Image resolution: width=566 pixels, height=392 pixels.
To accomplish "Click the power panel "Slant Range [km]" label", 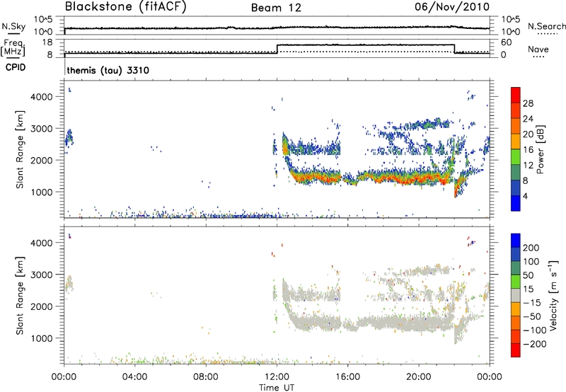I will click(20, 149).
